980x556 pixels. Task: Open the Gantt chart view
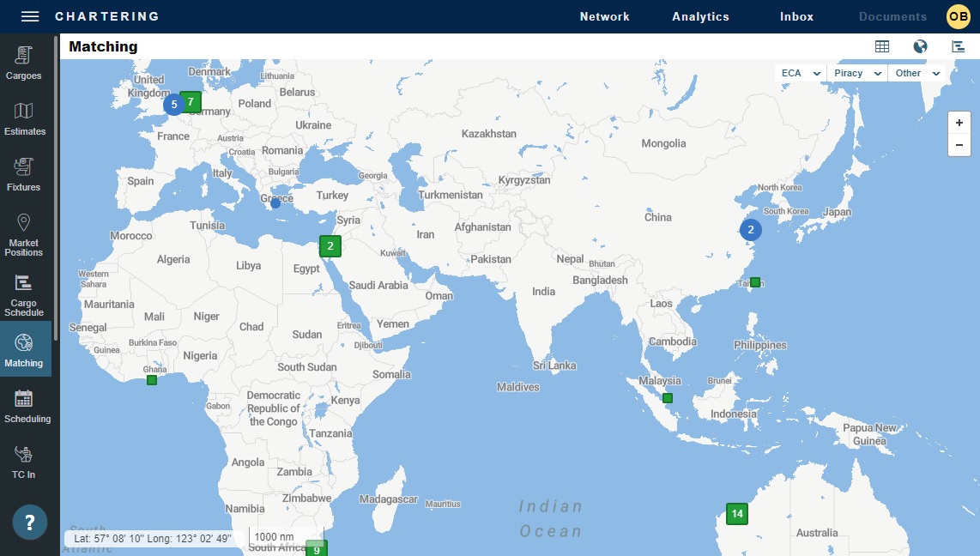coord(958,46)
